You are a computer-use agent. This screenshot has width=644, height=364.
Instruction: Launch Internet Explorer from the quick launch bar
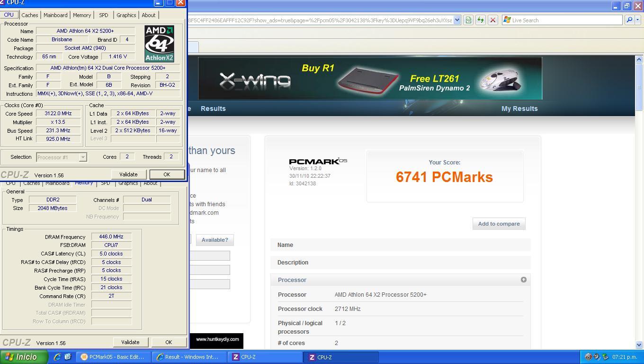(57, 357)
